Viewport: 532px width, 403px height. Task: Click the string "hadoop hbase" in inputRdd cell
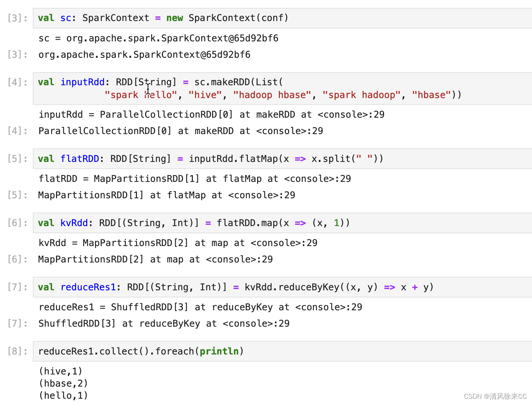(x=272, y=95)
